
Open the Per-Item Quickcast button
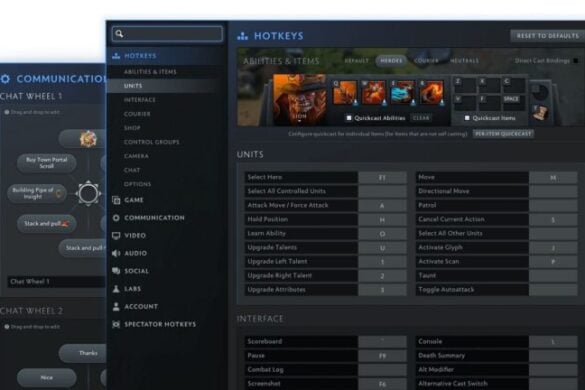503,134
